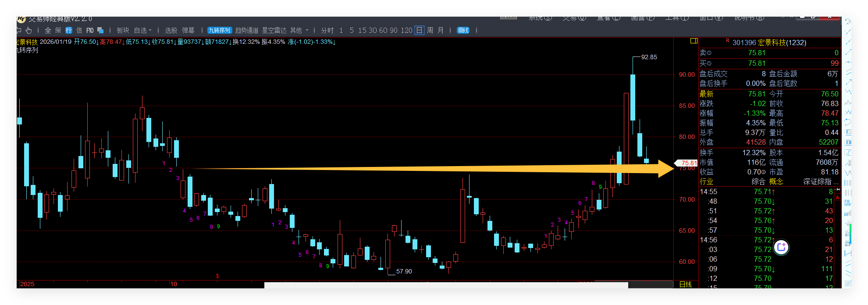Click the 信 info toolbar icon

click(x=79, y=30)
